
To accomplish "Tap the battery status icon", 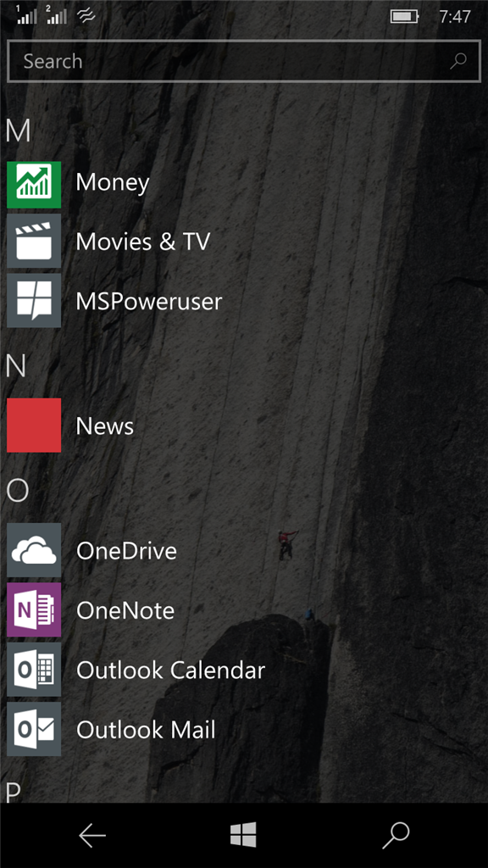I will [405, 17].
